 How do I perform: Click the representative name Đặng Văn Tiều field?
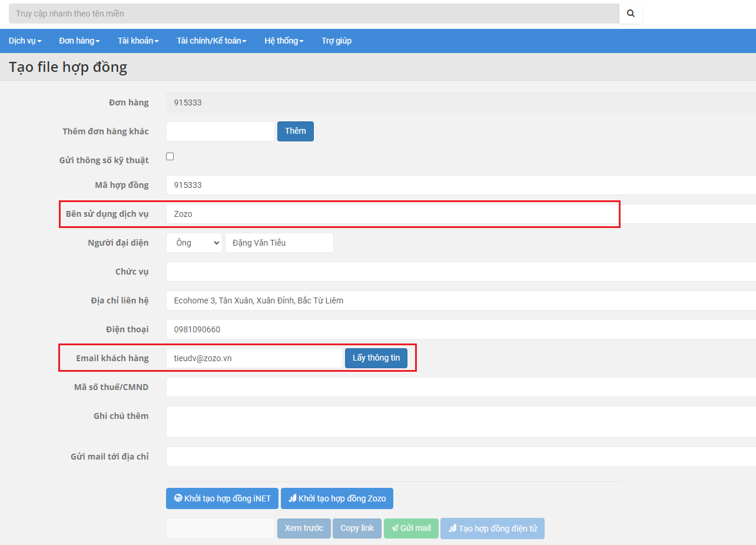coord(279,243)
